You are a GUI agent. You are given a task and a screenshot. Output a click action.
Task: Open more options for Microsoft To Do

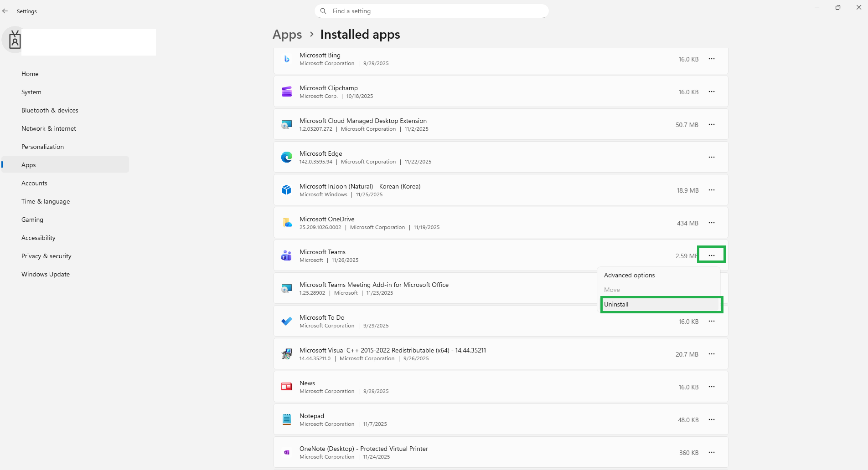pos(712,322)
